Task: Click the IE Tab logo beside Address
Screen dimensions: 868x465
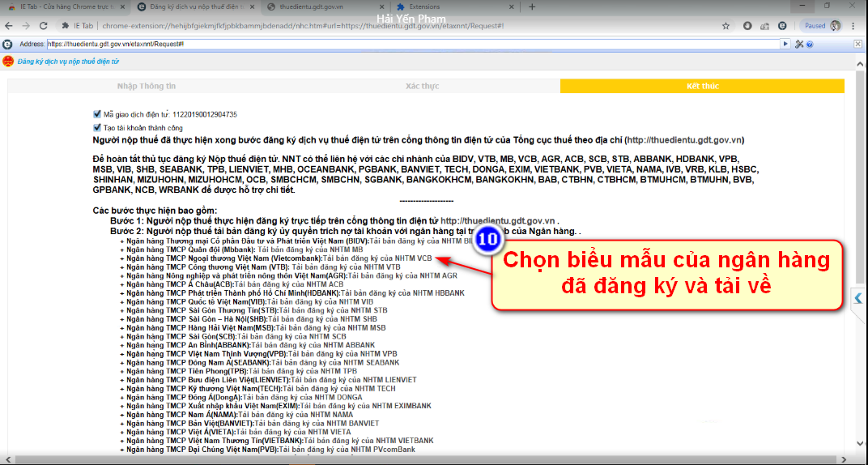Action: (x=8, y=44)
